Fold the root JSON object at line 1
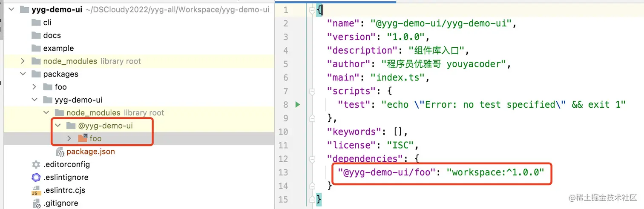The height and width of the screenshot is (209, 644). coord(312,9)
